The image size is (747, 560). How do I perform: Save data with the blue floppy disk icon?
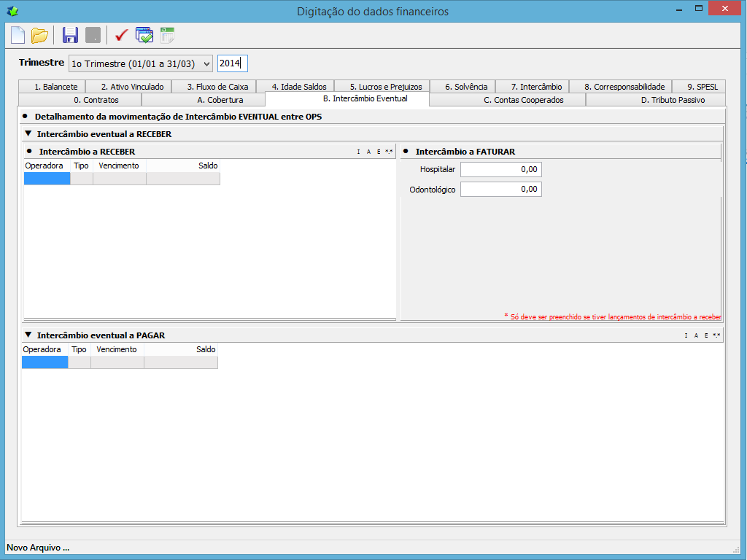(x=71, y=35)
